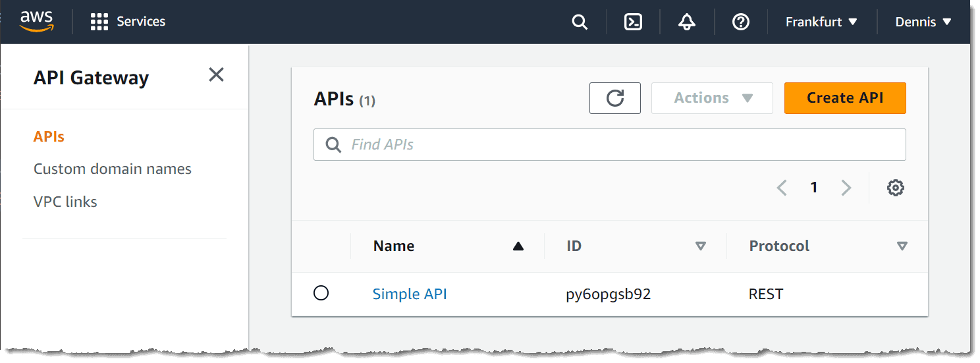The height and width of the screenshot is (363, 980).
Task: Sort by Name ascending arrow
Action: [518, 246]
